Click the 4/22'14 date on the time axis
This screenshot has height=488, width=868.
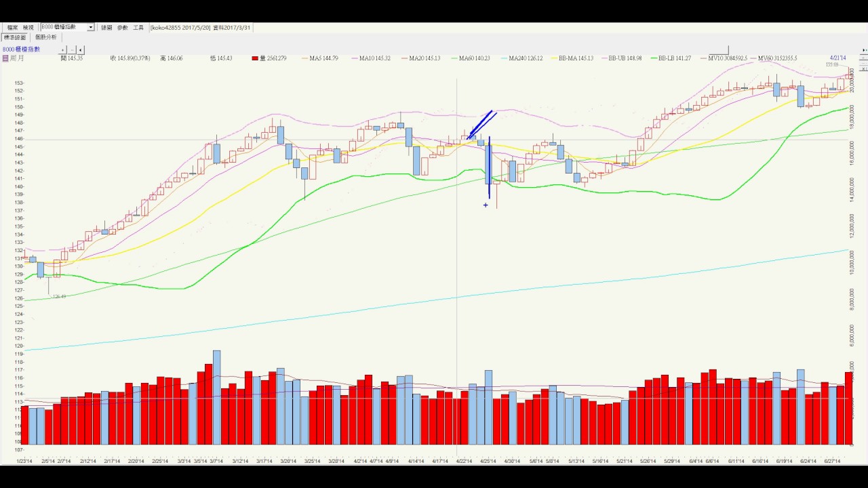[x=464, y=461]
